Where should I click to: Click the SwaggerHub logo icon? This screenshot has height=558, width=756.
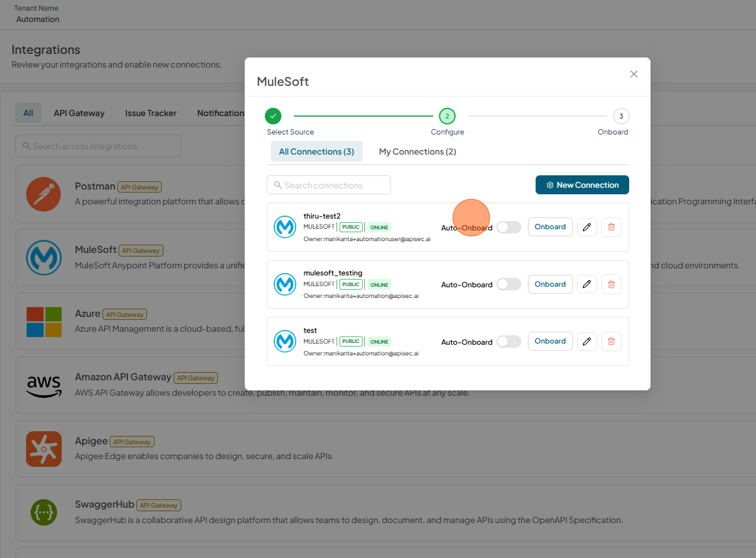click(x=44, y=512)
